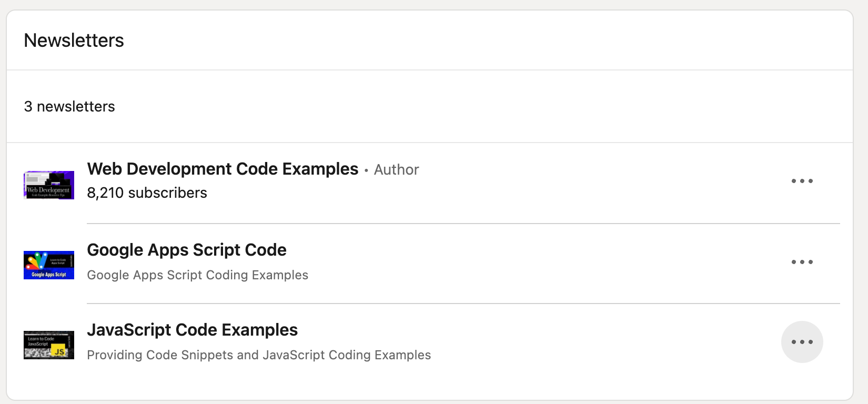The width and height of the screenshot is (868, 404).
Task: Open the overflow menu for Google Apps Script Code
Action: tap(802, 262)
